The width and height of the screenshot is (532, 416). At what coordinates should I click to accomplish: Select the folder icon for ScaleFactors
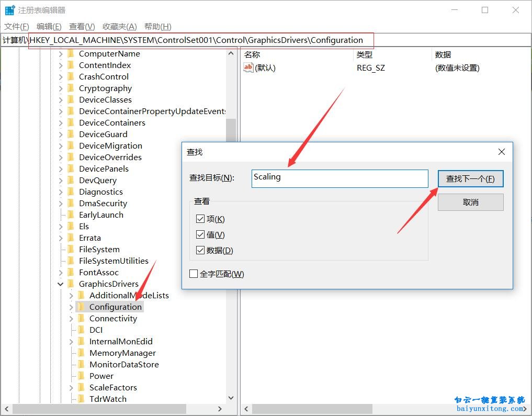81,388
